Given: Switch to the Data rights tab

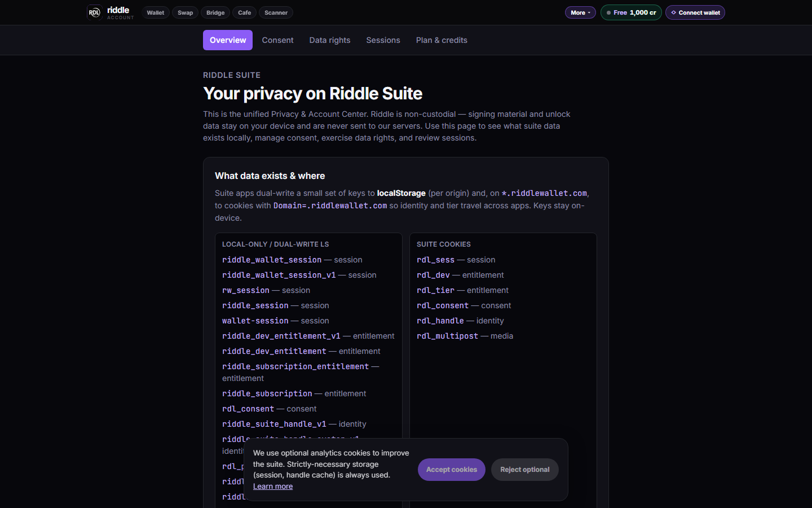Looking at the screenshot, I should (x=330, y=40).
